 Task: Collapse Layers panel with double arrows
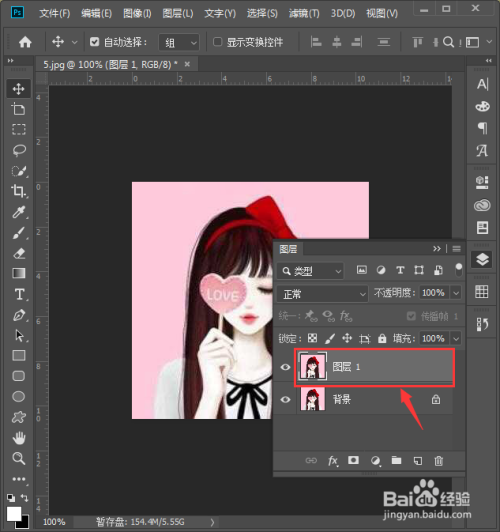pyautogui.click(x=437, y=249)
